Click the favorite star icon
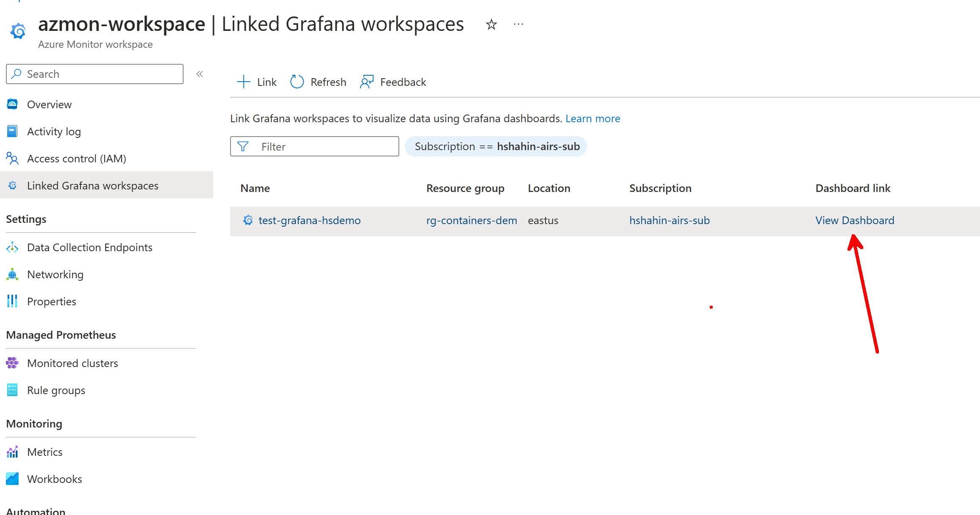 click(491, 25)
